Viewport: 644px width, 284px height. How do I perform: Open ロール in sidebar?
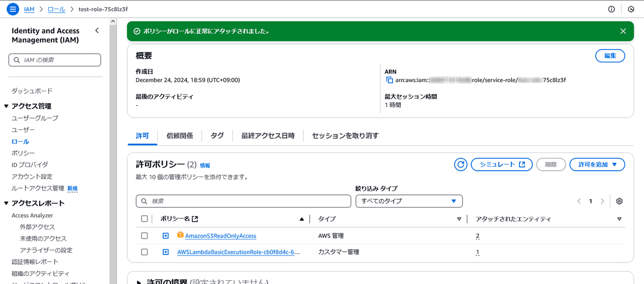click(x=20, y=141)
